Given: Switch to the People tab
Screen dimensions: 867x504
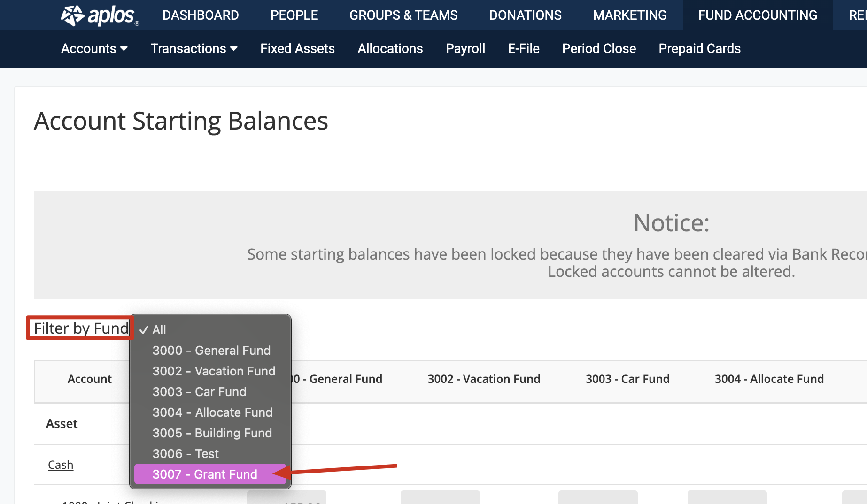Looking at the screenshot, I should pyautogui.click(x=294, y=15).
